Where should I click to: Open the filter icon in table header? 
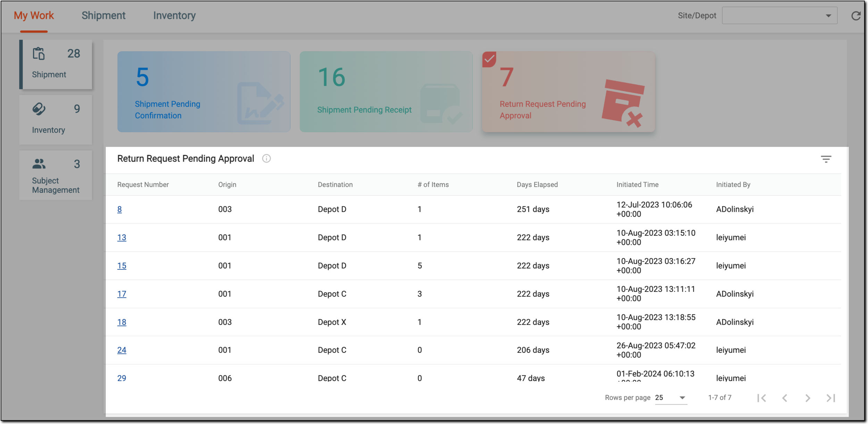tap(826, 159)
